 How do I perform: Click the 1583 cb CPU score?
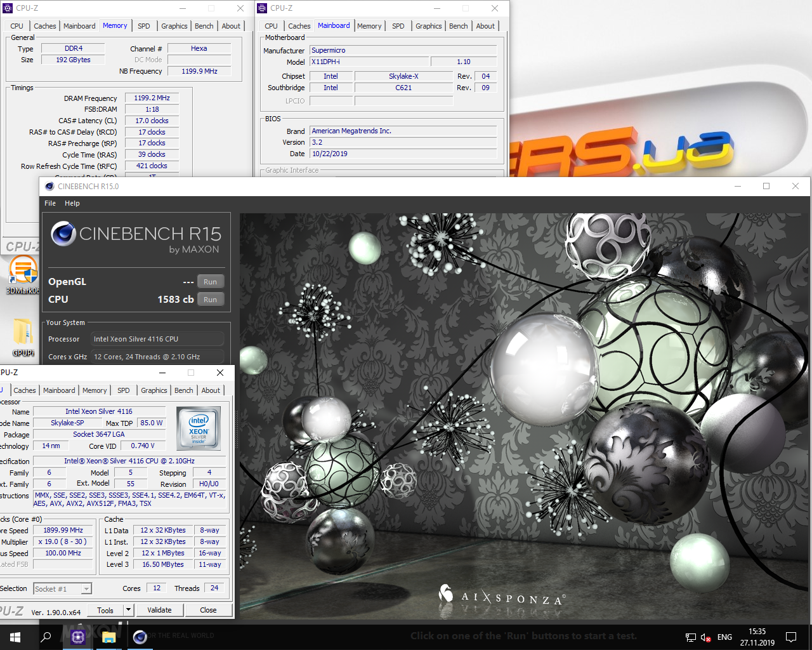(176, 300)
